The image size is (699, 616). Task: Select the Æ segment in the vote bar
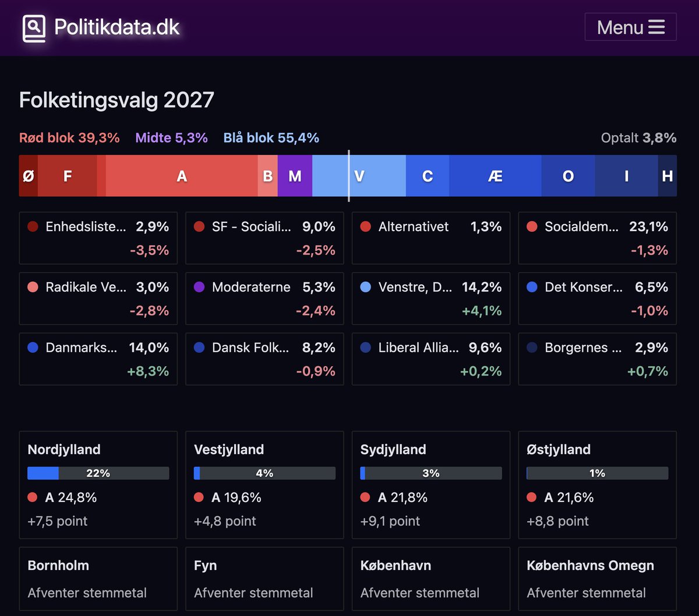tap(495, 176)
